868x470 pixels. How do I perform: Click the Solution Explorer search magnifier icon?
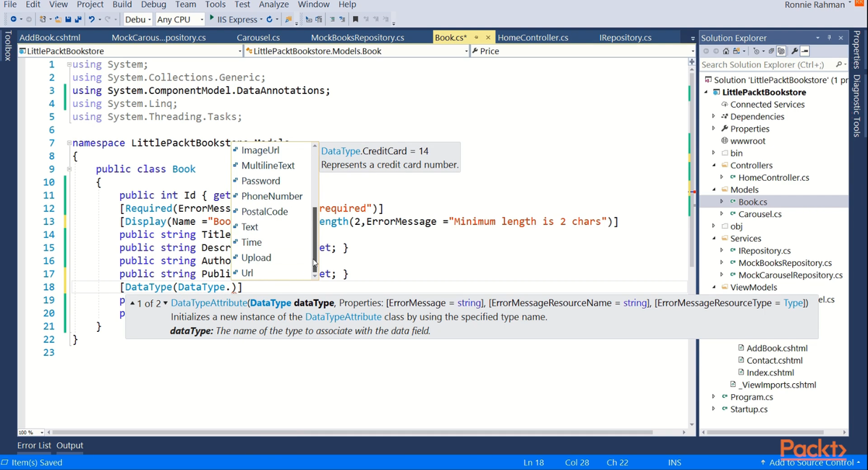(839, 64)
